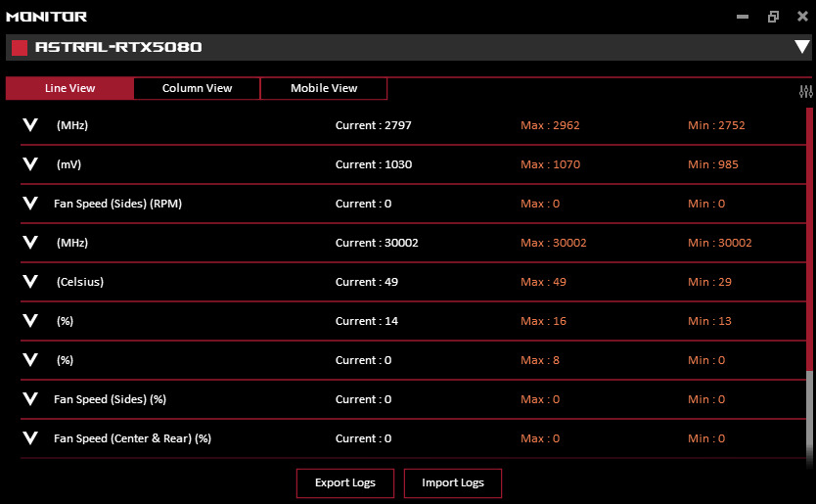
Task: Click the Import Logs button
Action: pos(452,482)
